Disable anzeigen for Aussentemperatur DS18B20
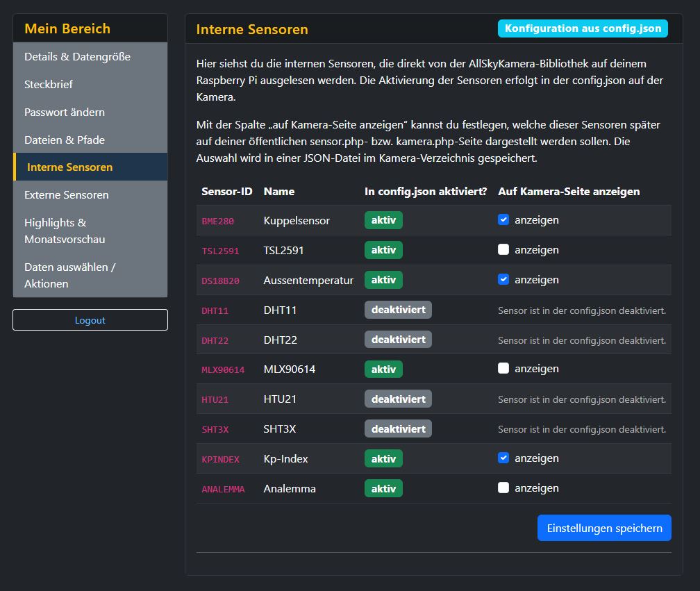This screenshot has width=700, height=591. [503, 279]
